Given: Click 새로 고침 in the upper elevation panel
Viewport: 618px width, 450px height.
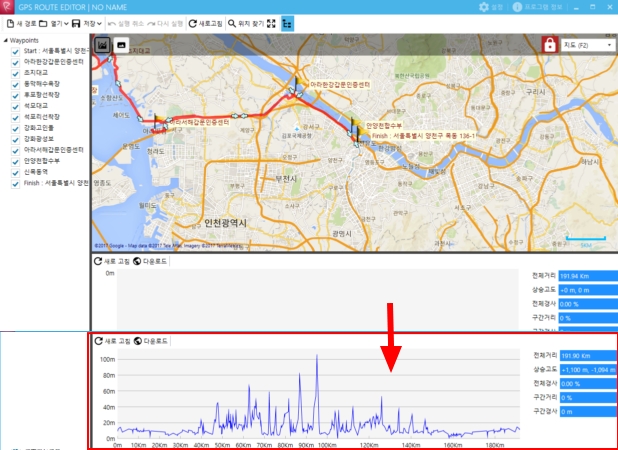Looking at the screenshot, I should pos(112,261).
